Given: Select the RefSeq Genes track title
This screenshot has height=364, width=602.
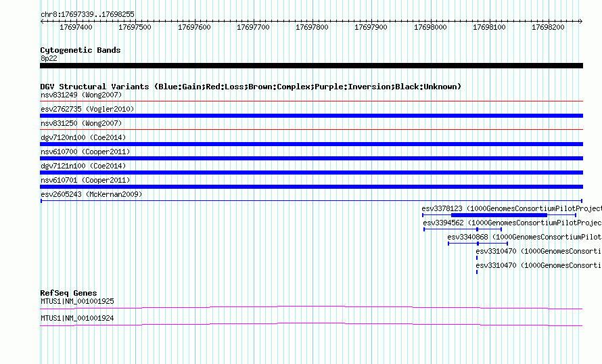Looking at the screenshot, I should 69,293.
